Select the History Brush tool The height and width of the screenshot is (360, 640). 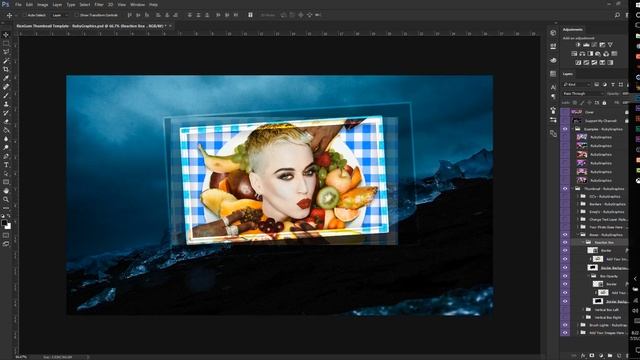(x=6, y=113)
